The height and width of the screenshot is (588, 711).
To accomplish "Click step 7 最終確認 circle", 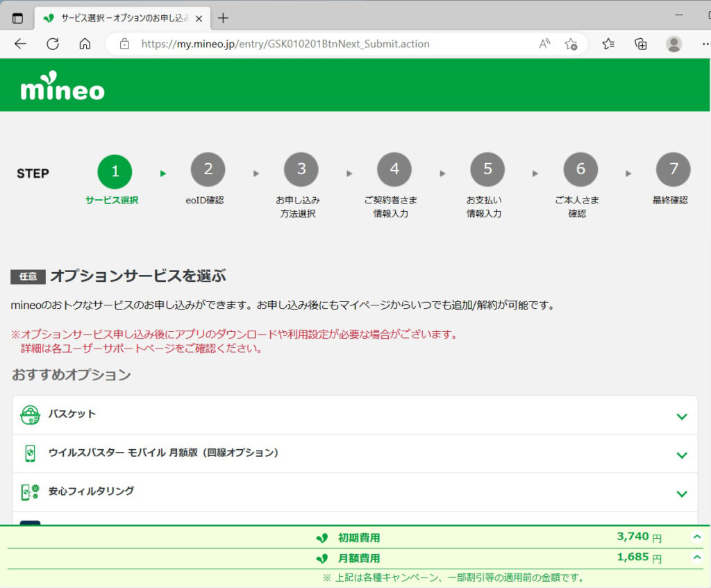I will [674, 169].
